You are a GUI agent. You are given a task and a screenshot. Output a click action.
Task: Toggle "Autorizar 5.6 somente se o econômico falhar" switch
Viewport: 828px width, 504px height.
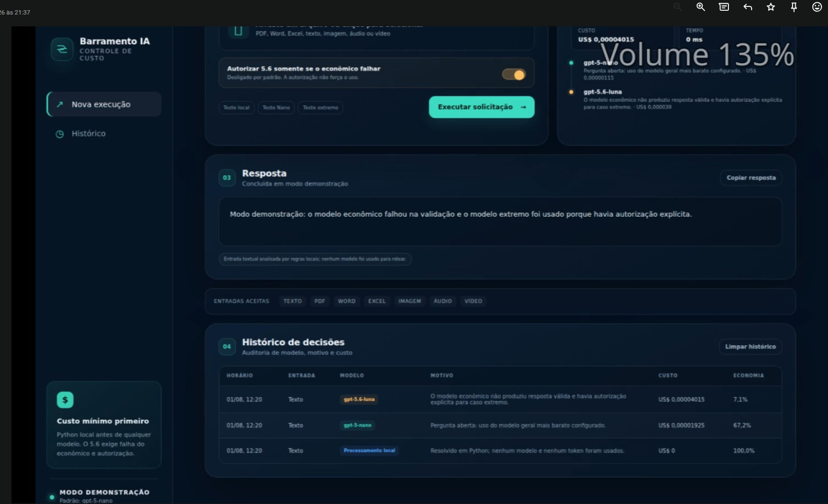tap(514, 75)
